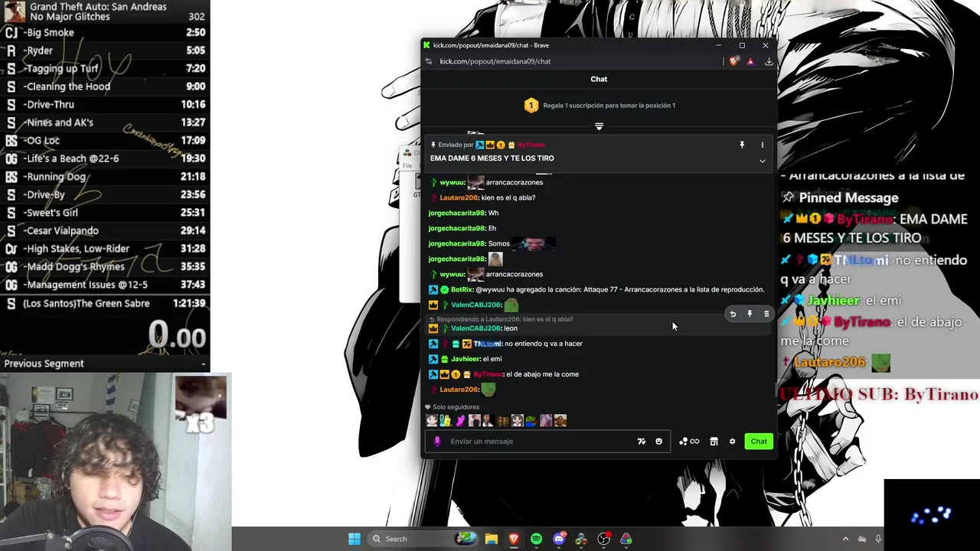Open Brave Shields icon in address bar
The width and height of the screenshot is (980, 551).
(734, 61)
